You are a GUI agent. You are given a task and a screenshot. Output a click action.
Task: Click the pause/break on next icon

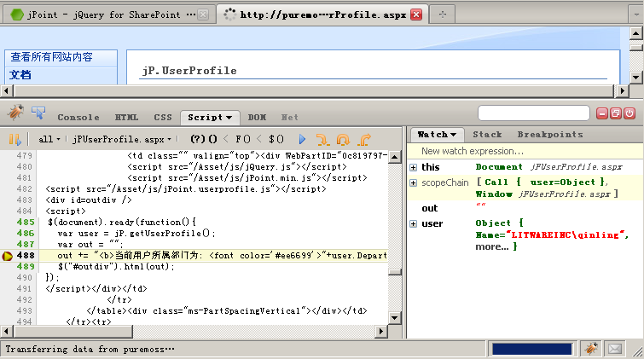[x=15, y=140]
